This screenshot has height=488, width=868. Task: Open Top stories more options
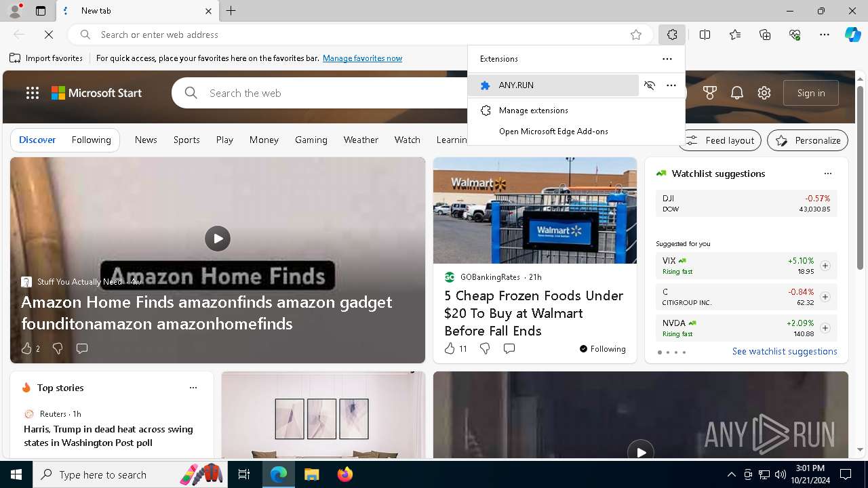coord(193,388)
